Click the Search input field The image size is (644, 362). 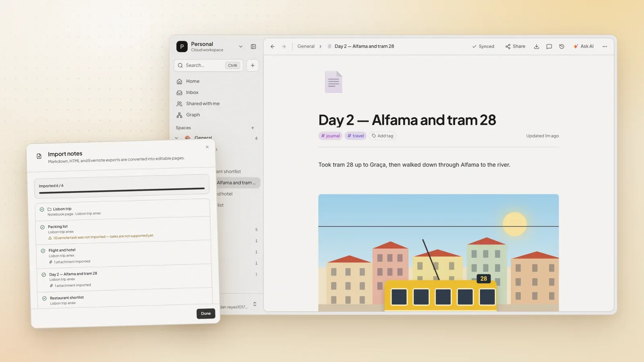pyautogui.click(x=208, y=65)
